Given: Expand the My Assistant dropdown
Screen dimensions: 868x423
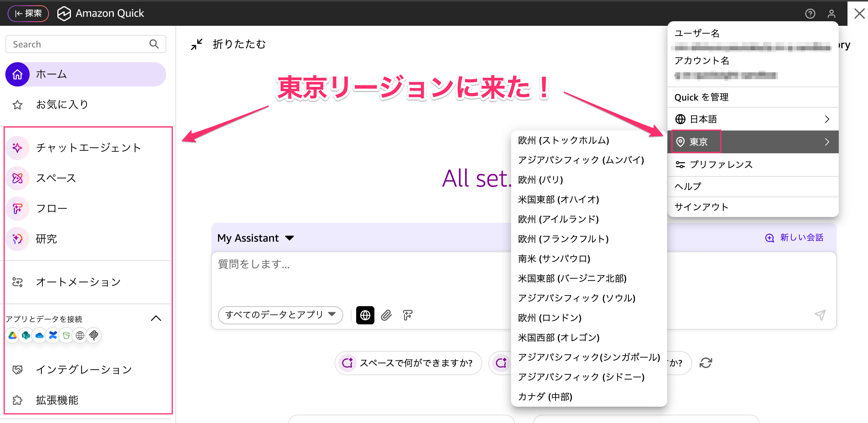Looking at the screenshot, I should click(x=256, y=238).
